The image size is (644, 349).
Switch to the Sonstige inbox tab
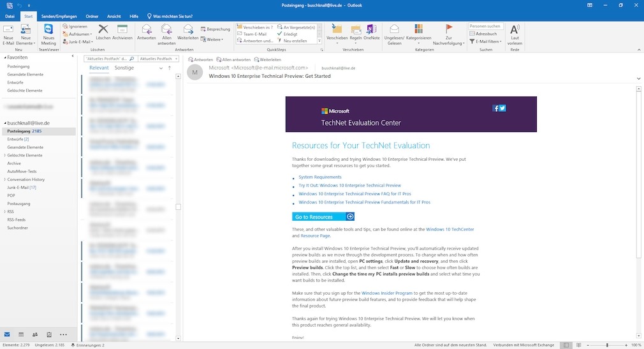pos(124,68)
